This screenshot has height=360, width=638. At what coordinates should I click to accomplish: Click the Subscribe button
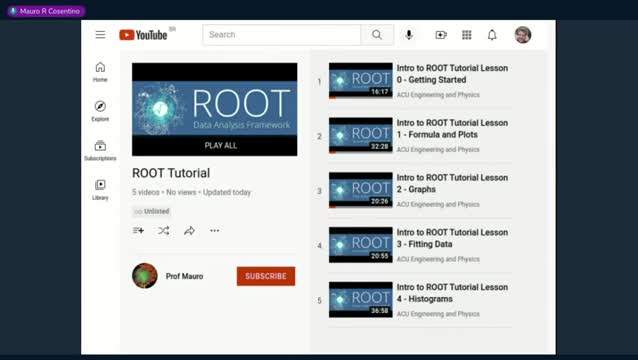tap(266, 276)
